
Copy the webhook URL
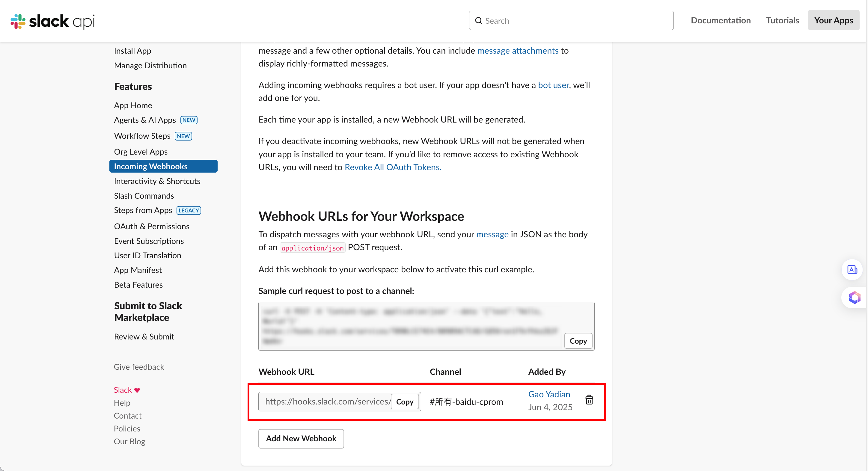coord(404,401)
